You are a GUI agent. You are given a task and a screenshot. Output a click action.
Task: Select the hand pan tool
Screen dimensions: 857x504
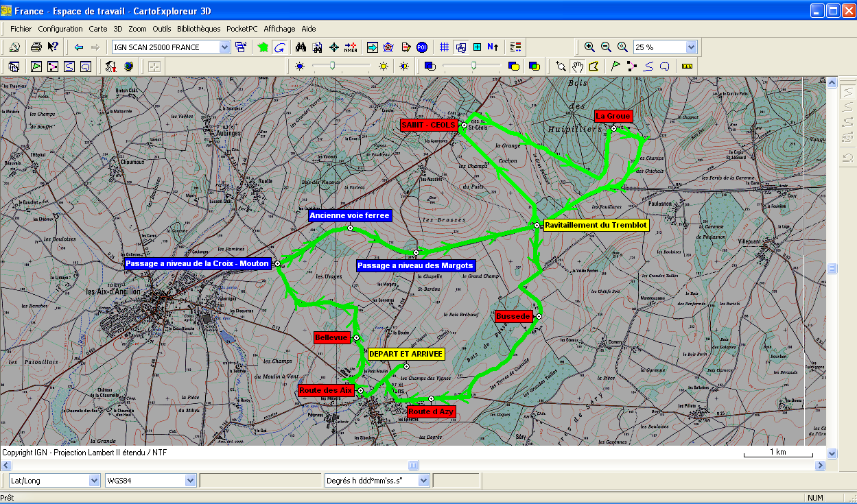(x=578, y=67)
